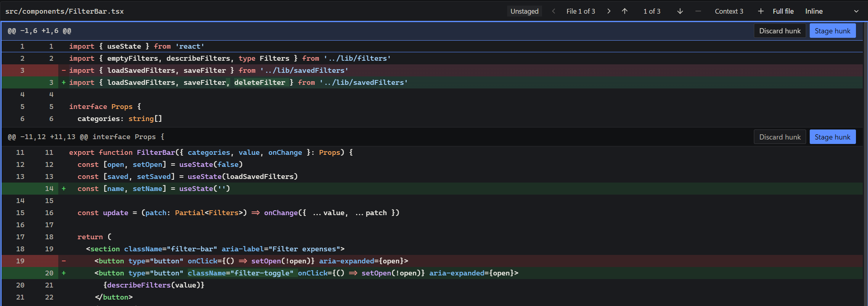Discard the first hunk @@ -1,6 +1,6

click(780, 31)
